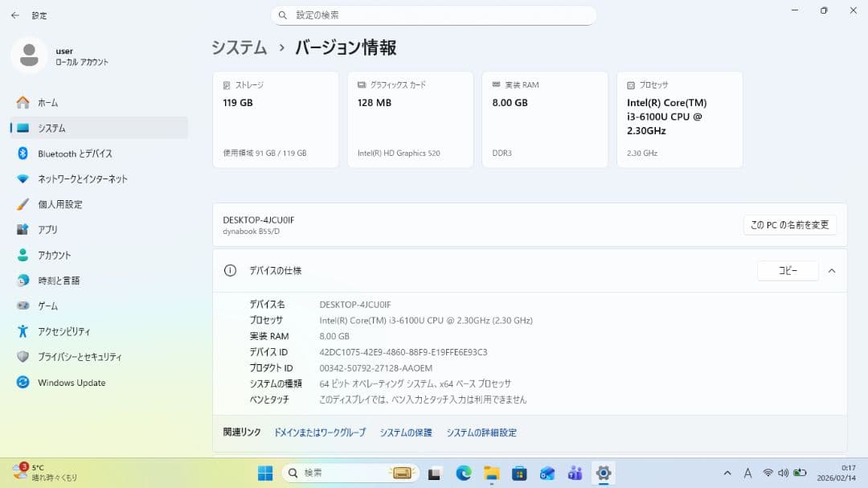
Task: Copy device specifications with コピー button
Action: (x=787, y=271)
